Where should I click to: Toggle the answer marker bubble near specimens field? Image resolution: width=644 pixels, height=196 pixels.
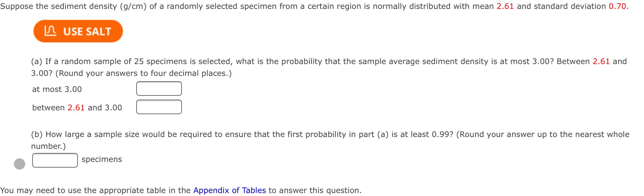[20, 164]
